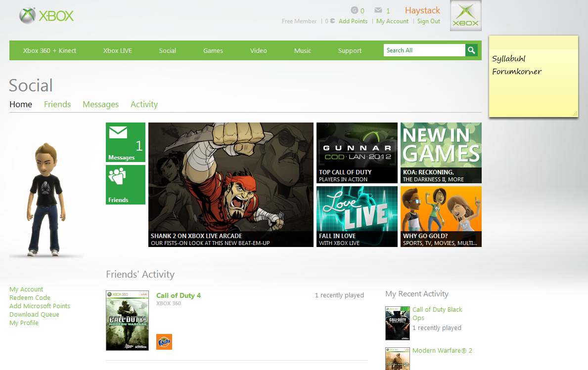Image resolution: width=588 pixels, height=370 pixels.
Task: Click '1 recently played' under Black Ops
Action: pos(437,328)
